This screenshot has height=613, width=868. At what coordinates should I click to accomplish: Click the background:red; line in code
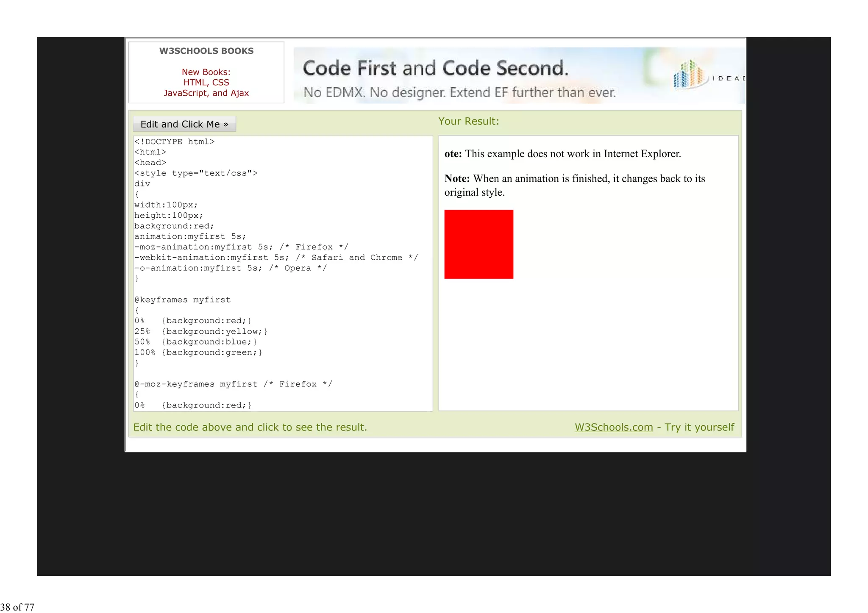(x=174, y=226)
